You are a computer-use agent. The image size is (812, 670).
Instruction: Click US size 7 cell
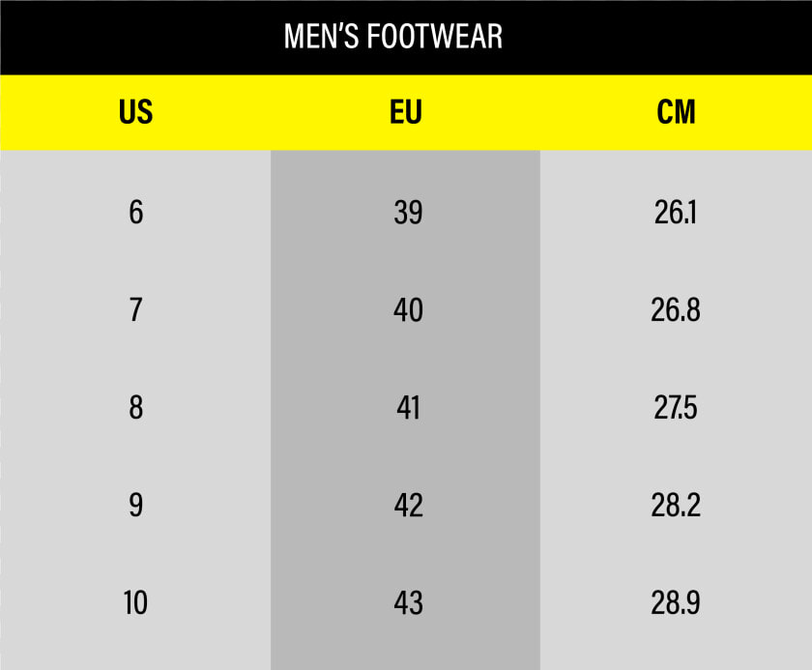tap(135, 309)
